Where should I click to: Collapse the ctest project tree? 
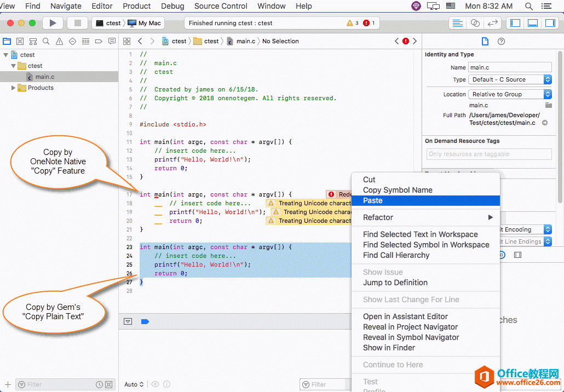click(x=6, y=55)
